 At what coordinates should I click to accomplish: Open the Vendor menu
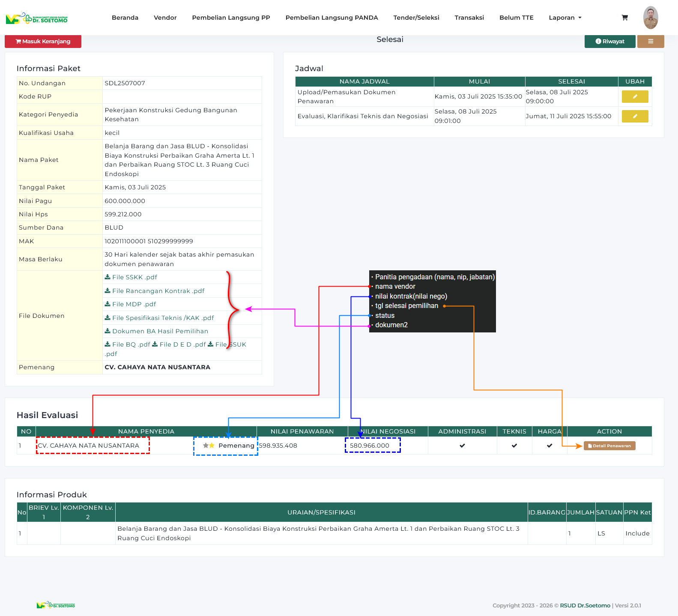(x=165, y=18)
